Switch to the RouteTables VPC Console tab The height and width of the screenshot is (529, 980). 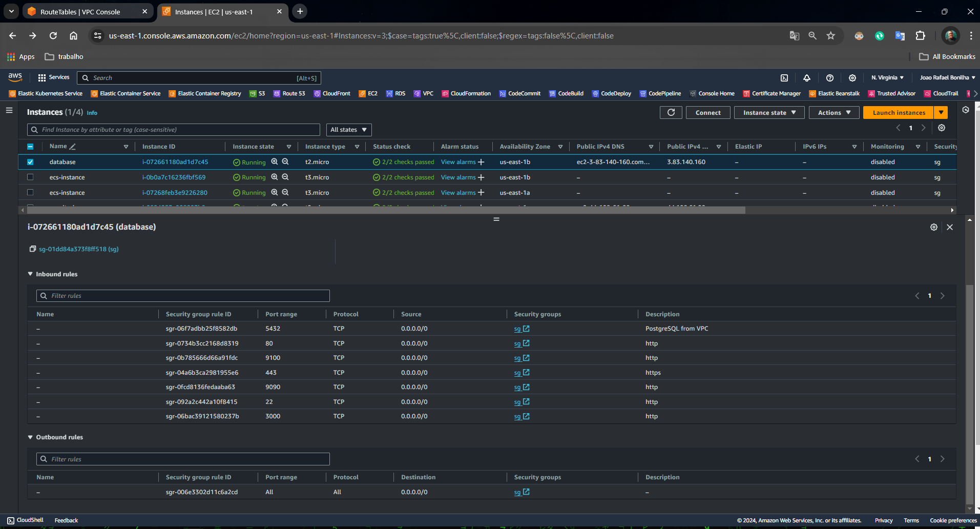point(88,12)
